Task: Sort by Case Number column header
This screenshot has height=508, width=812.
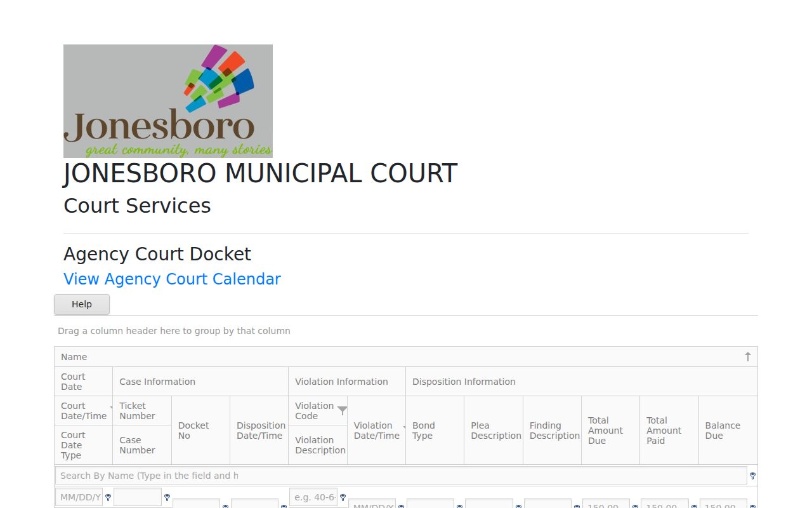Action: pyautogui.click(x=142, y=445)
